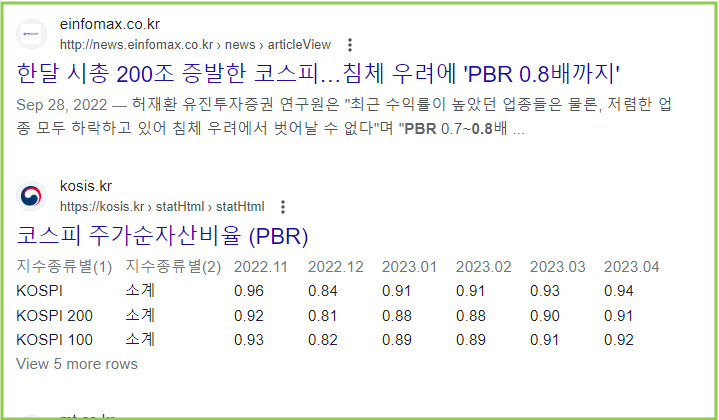
Task: Click the einfomax.co.kr site name text
Action: coord(110,24)
